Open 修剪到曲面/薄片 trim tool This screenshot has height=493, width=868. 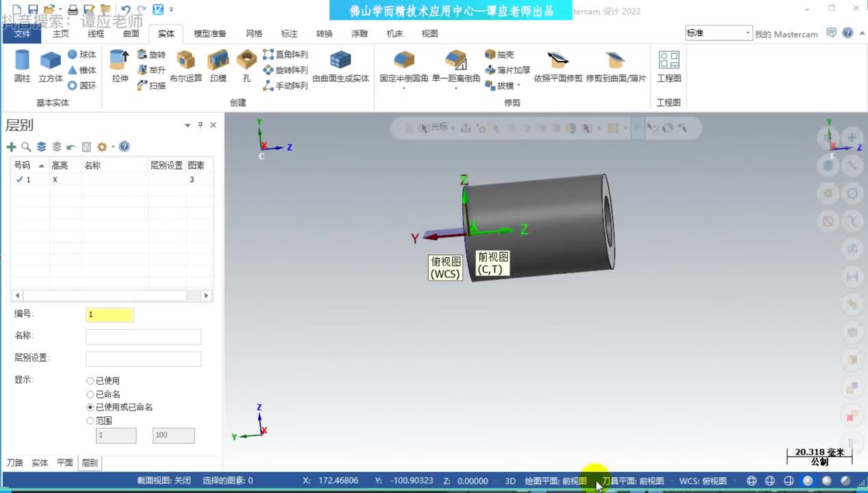[615, 66]
